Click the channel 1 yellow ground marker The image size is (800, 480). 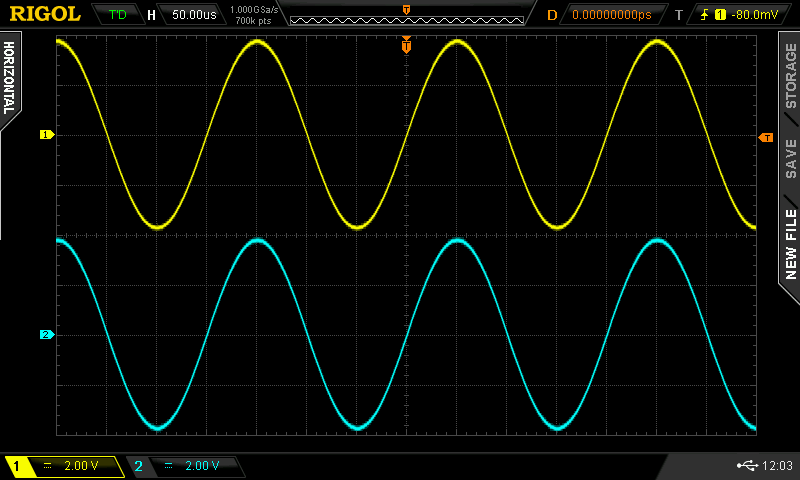[x=47, y=135]
